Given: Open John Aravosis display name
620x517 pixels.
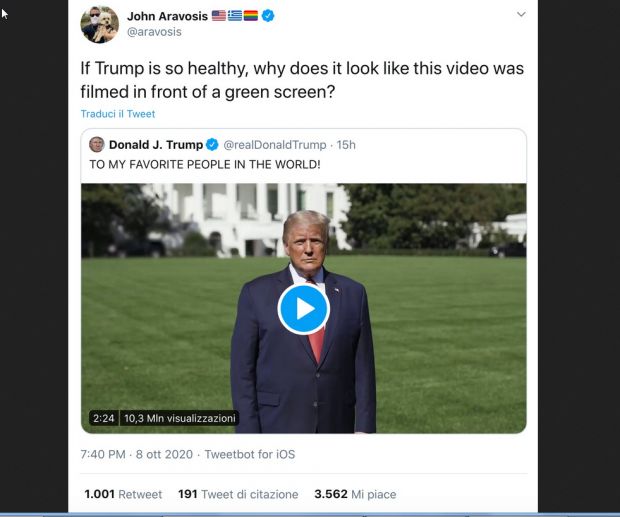Looking at the screenshot, I should pyautogui.click(x=167, y=16).
